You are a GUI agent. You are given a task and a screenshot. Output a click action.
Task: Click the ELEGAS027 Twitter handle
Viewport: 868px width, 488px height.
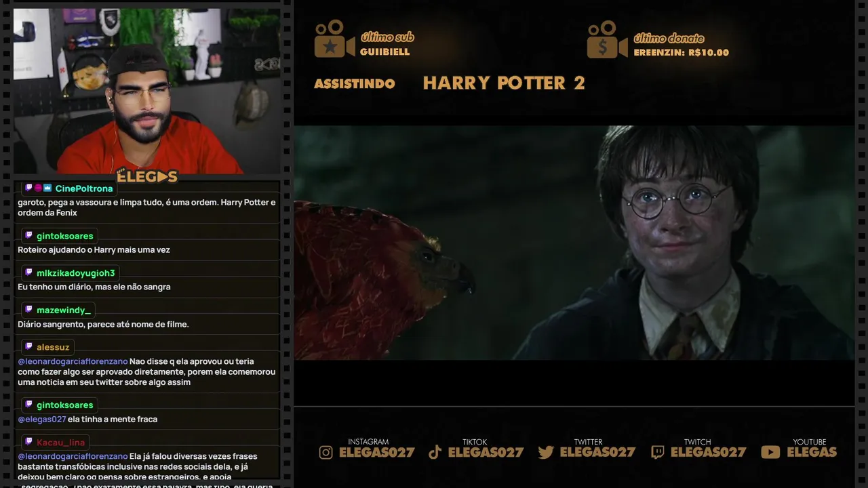click(597, 452)
